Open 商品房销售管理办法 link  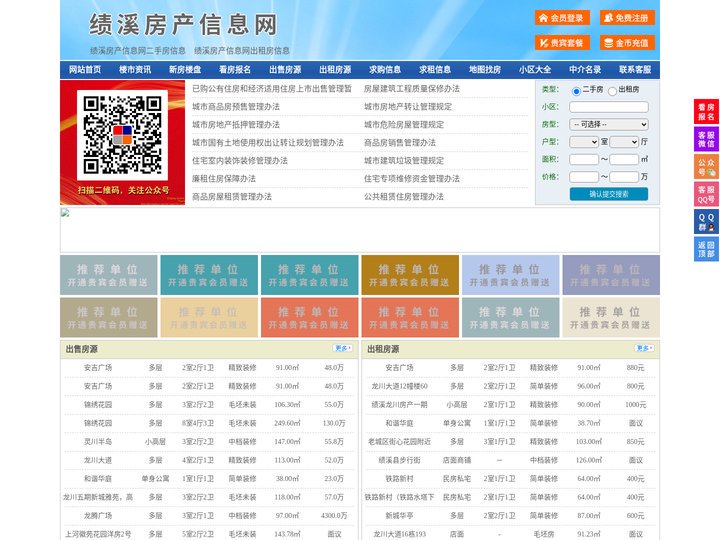coord(400,143)
